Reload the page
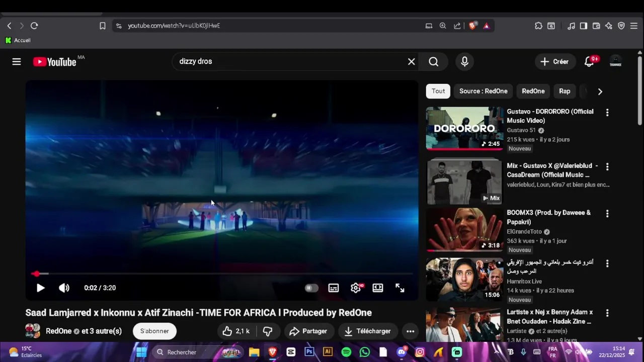The height and width of the screenshot is (362, 644). (34, 26)
